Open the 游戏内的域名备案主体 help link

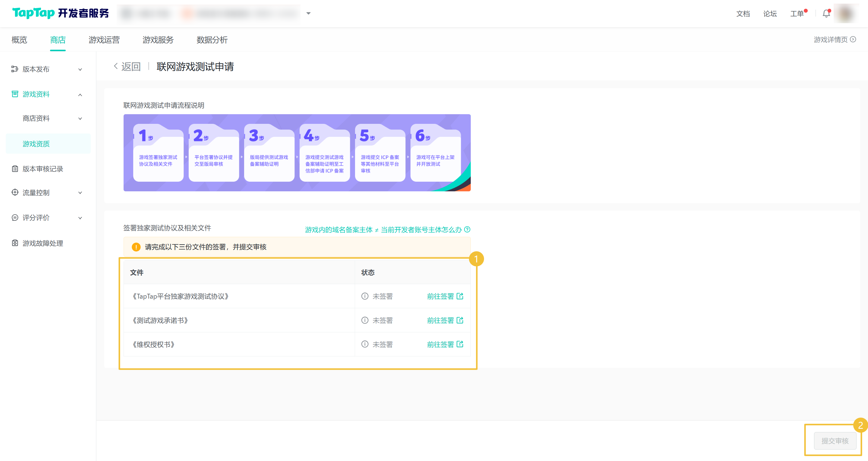click(383, 230)
